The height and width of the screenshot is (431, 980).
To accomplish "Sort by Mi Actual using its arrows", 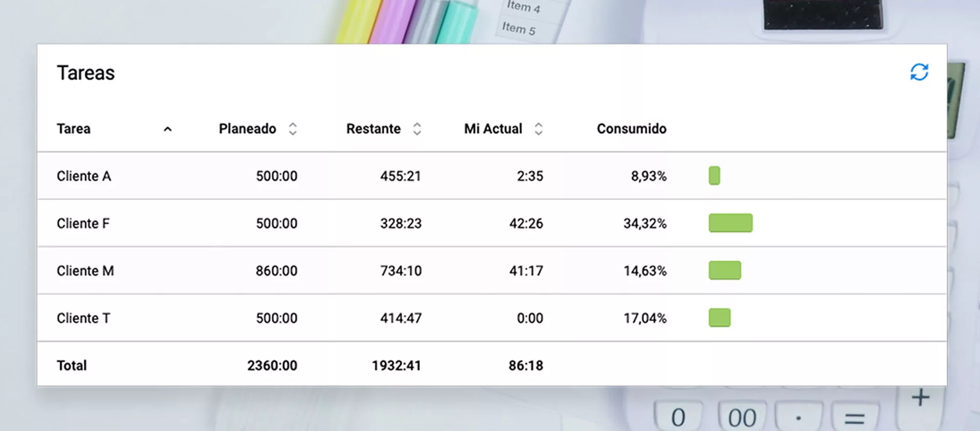I will (539, 129).
